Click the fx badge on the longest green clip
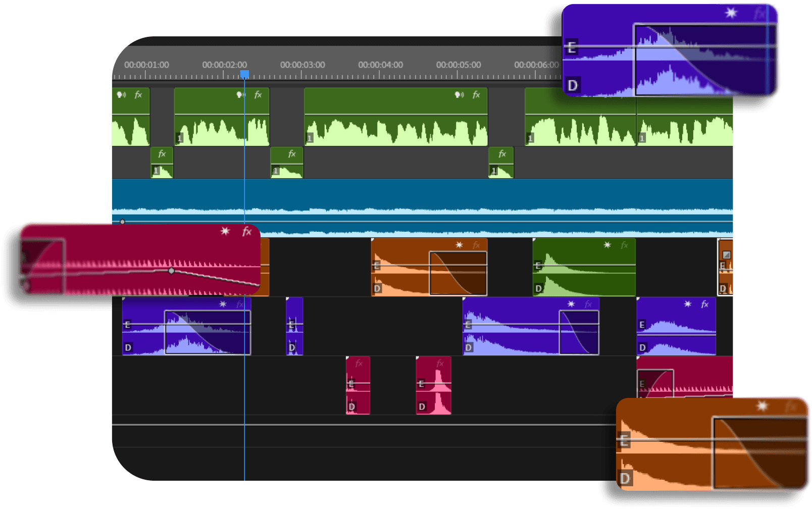This screenshot has height=509, width=812. (x=476, y=95)
